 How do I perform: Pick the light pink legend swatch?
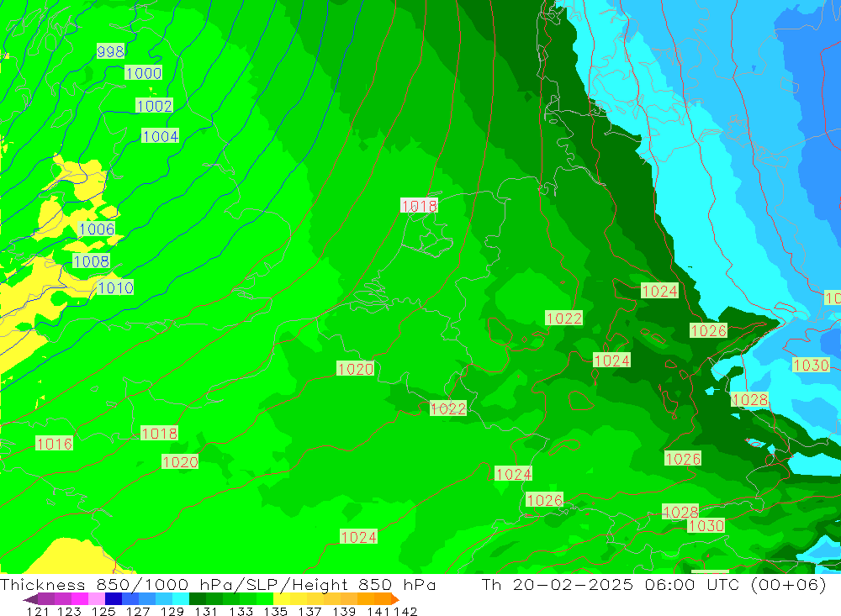(x=97, y=599)
